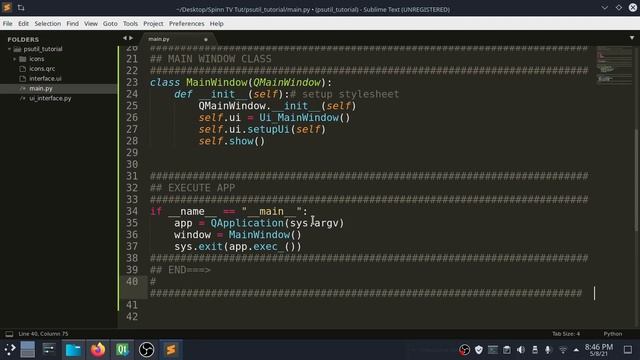Open Qt Designer from the taskbar
640x360 pixels.
point(122,350)
